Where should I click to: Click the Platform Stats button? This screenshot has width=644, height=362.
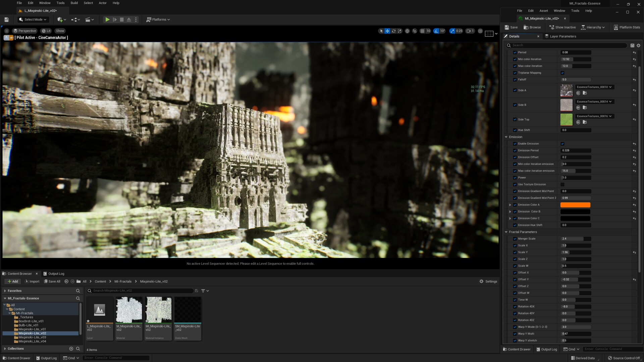tap(627, 27)
